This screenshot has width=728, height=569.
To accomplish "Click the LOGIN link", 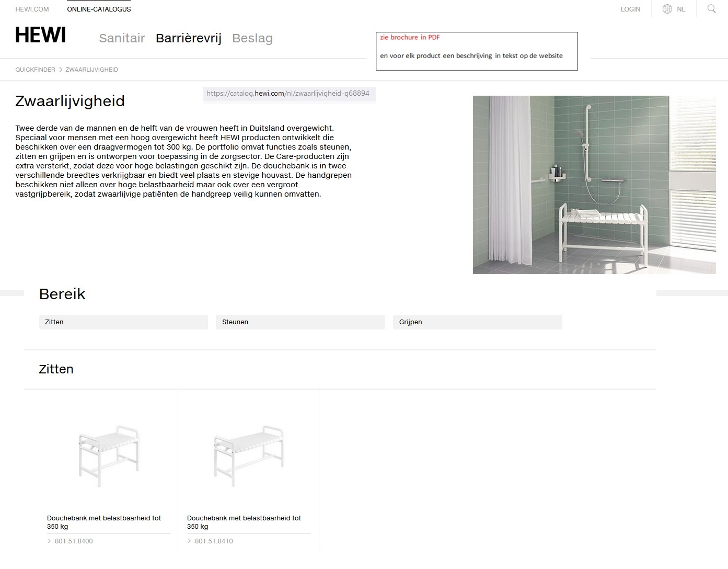I will (630, 9).
